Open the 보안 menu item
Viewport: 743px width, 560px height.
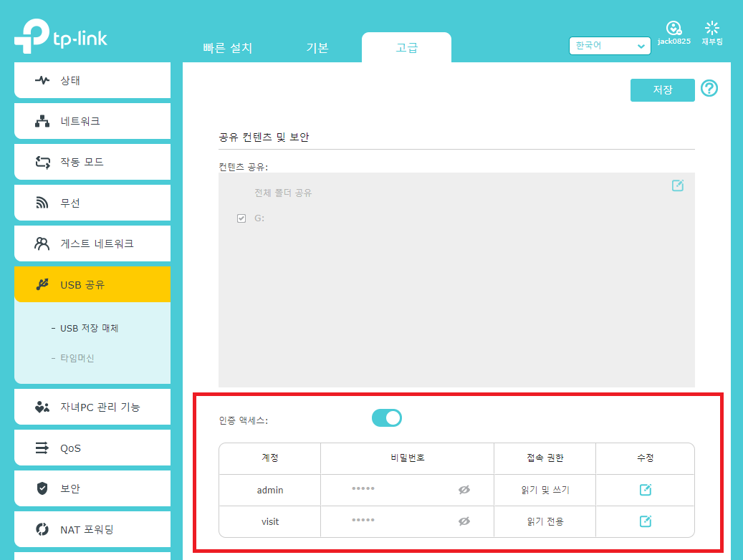point(92,488)
